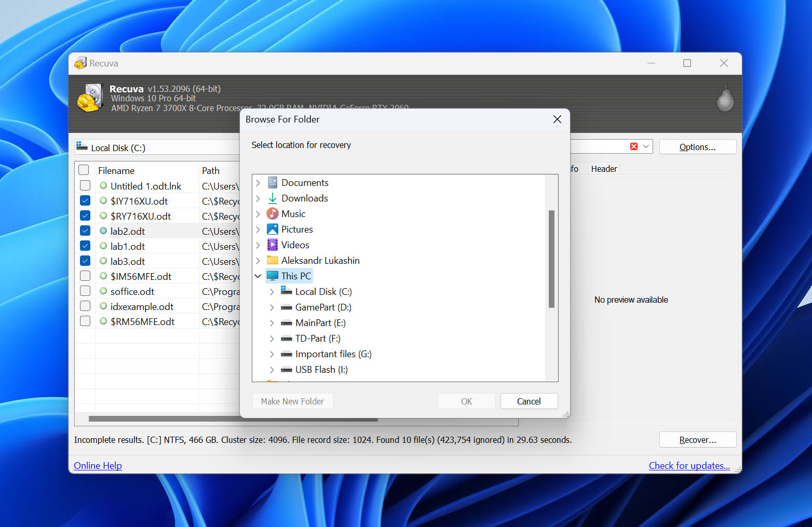Select the Videos folder label
This screenshot has height=527, width=812.
295,245
